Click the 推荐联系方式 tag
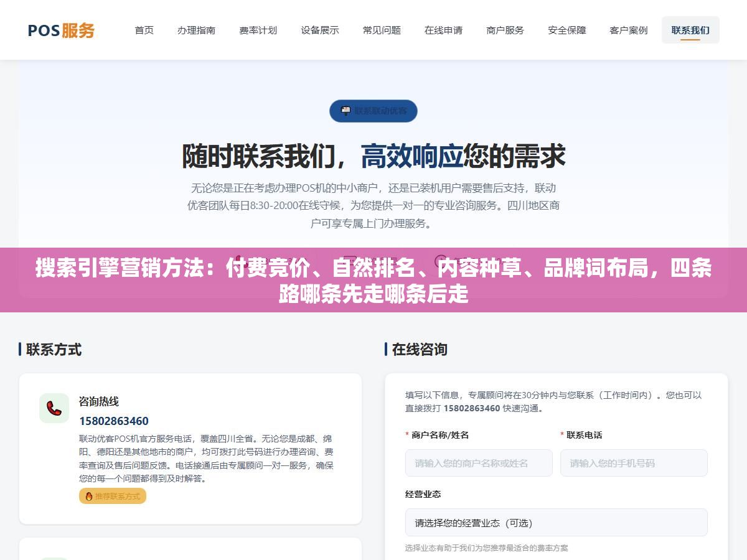The image size is (747, 560). (113, 496)
